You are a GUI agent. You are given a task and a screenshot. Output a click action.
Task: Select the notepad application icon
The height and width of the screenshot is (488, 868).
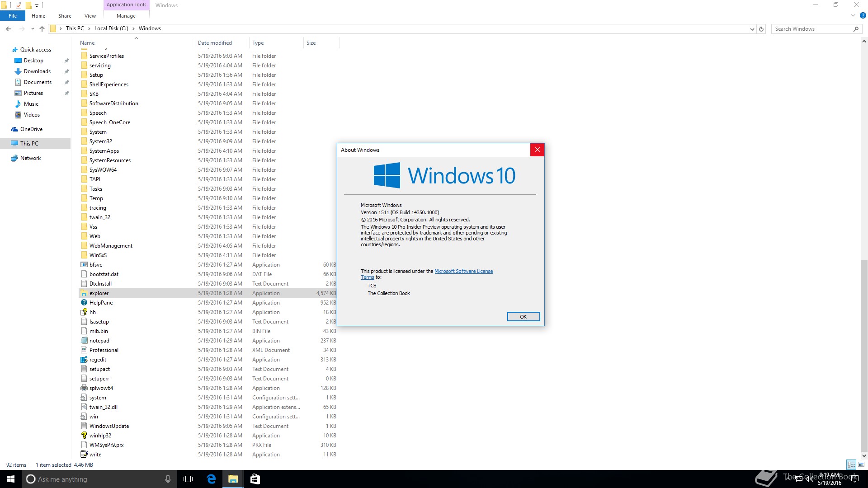point(84,341)
